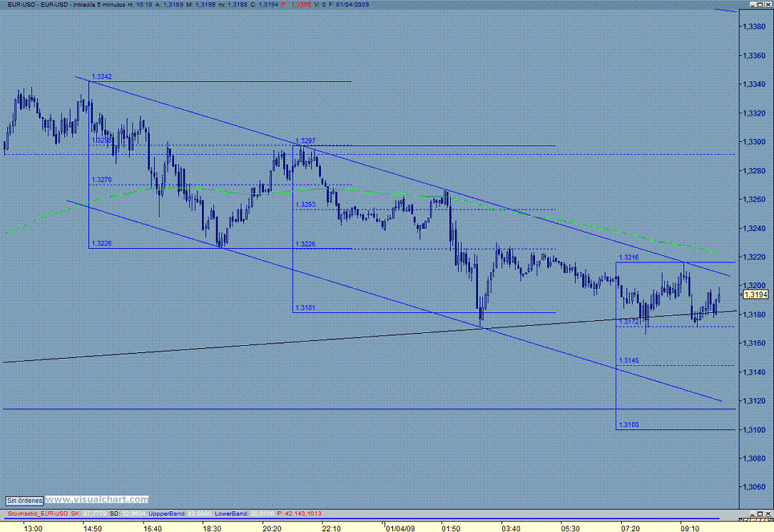
Task: Click the 1,3300 price axis value
Action: [x=754, y=142]
